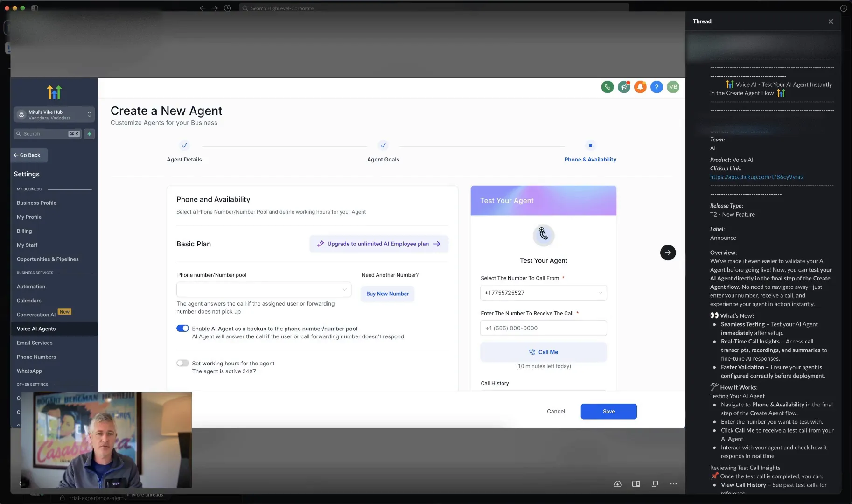The image size is (852, 504).
Task: Click the black next-arrow circle button
Action: coord(668,252)
